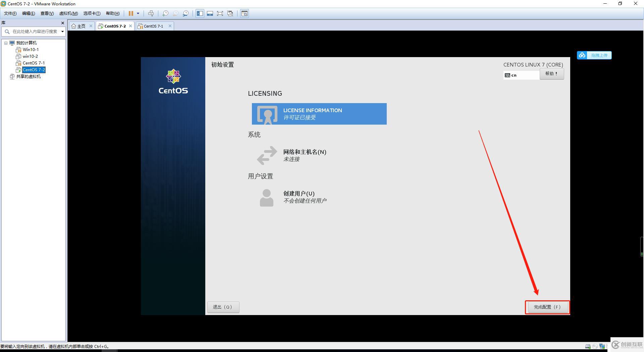The image size is (644, 352).
Task: Click the send Ctrl+Alt+Del toolbar icon
Action: tap(151, 13)
